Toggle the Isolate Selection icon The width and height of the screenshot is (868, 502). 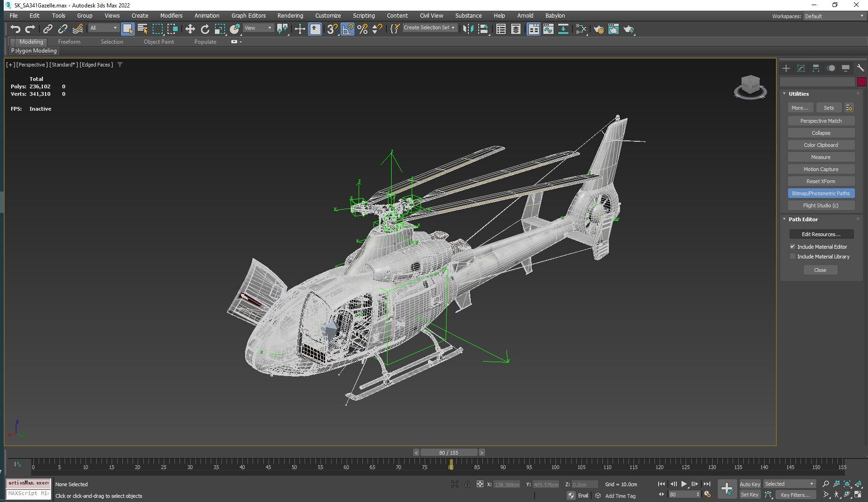pos(454,484)
